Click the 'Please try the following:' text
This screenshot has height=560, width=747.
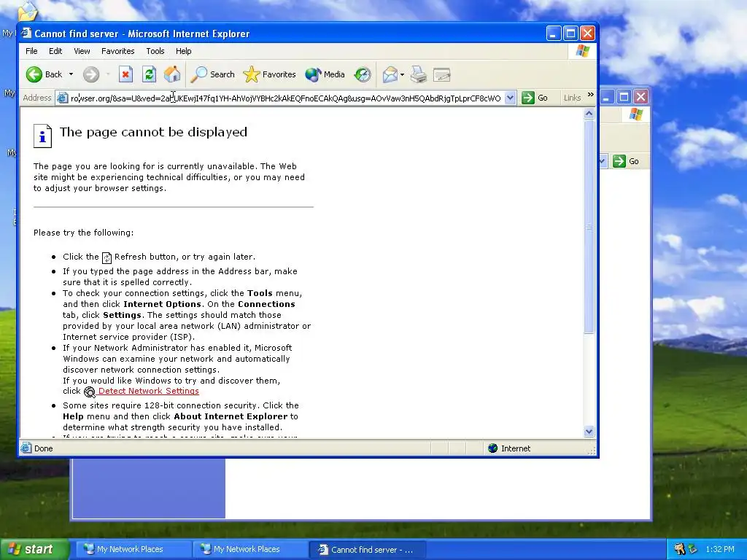83,233
